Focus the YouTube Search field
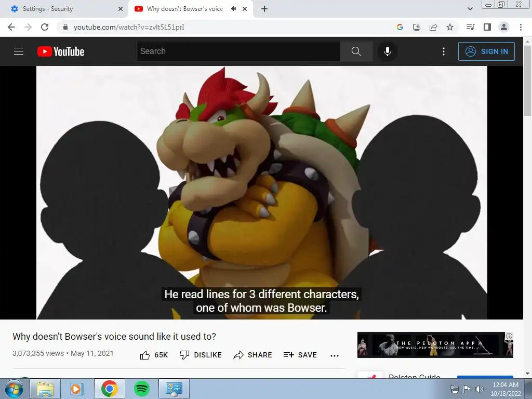Image resolution: width=532 pixels, height=399 pixels. (x=238, y=51)
